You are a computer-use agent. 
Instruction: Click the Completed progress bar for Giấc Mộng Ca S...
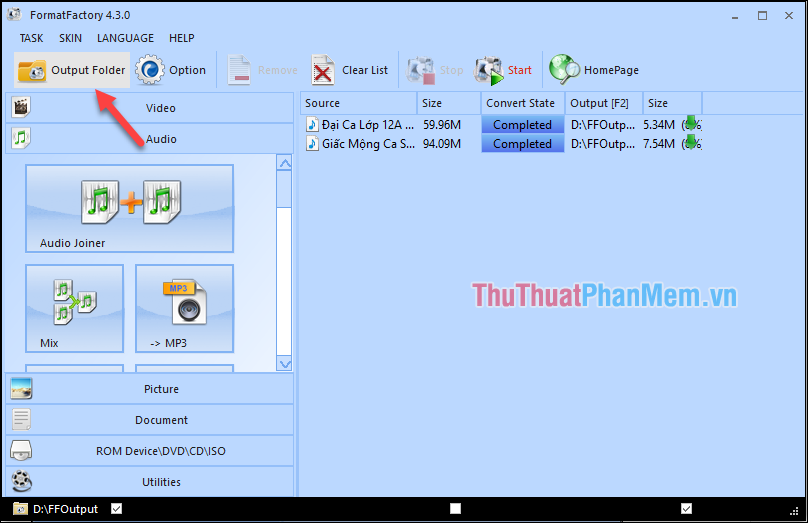521,144
